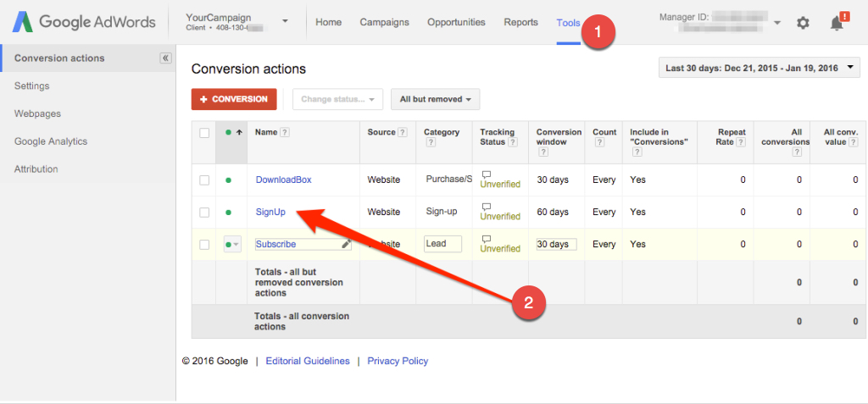Viewport: 868px width, 404px height.
Task: Click the Totals - all conversion actions row
Action: point(530,321)
